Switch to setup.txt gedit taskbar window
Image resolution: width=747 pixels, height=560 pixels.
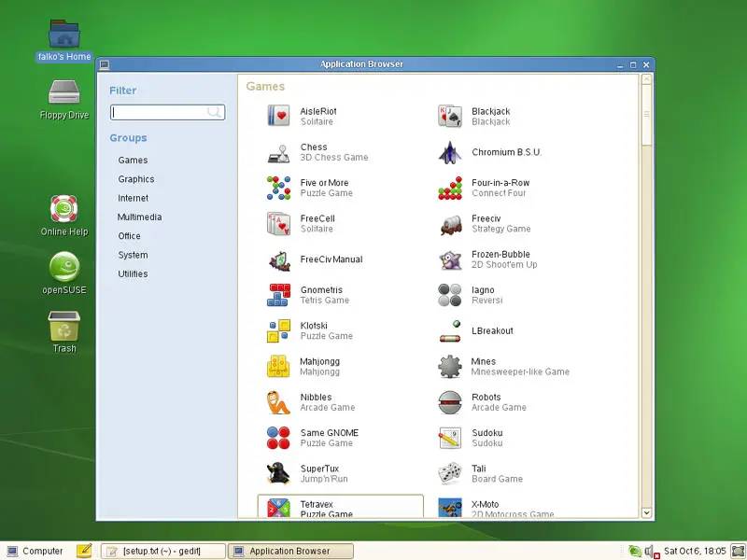[x=162, y=551]
